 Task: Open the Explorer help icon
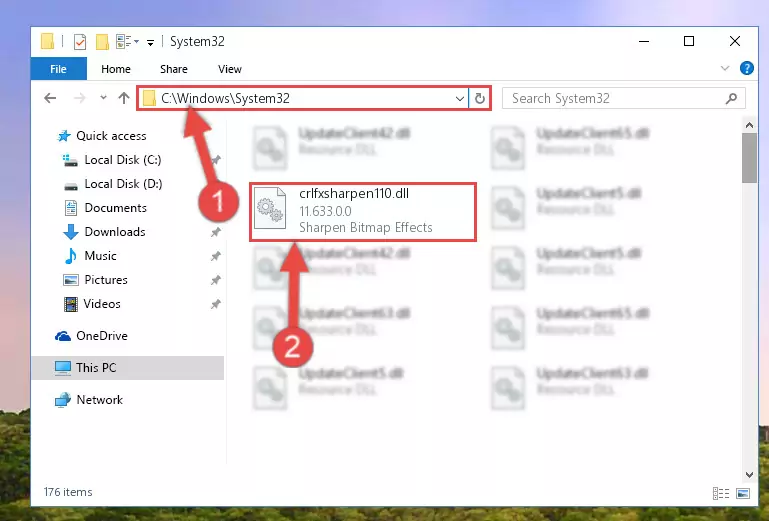746,68
